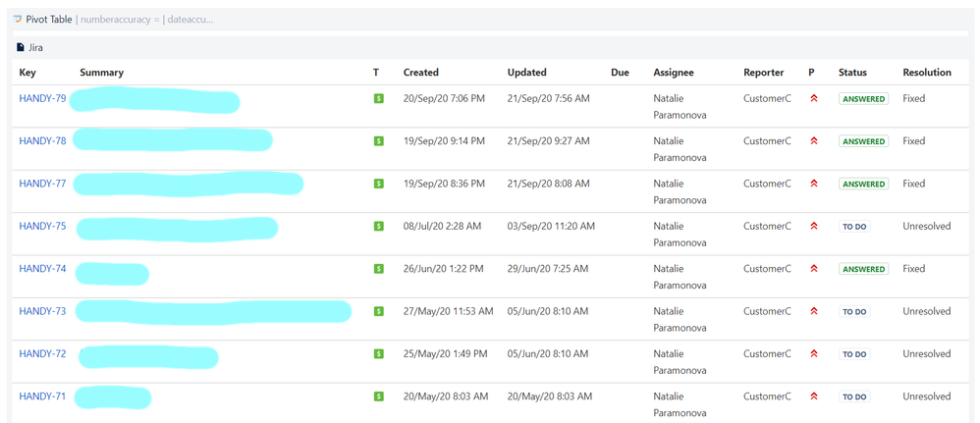Click issue type icon for HANDY-77
Screen dimensions: 980x423
click(x=378, y=184)
